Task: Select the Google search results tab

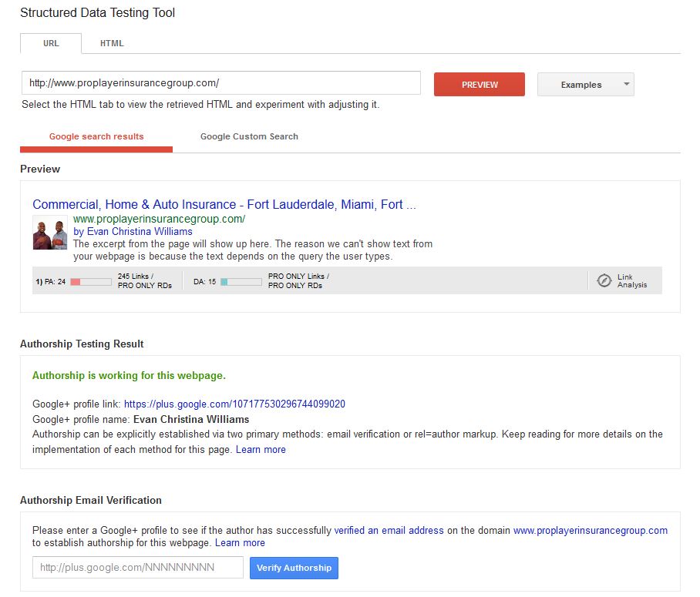Action: pyautogui.click(x=96, y=136)
